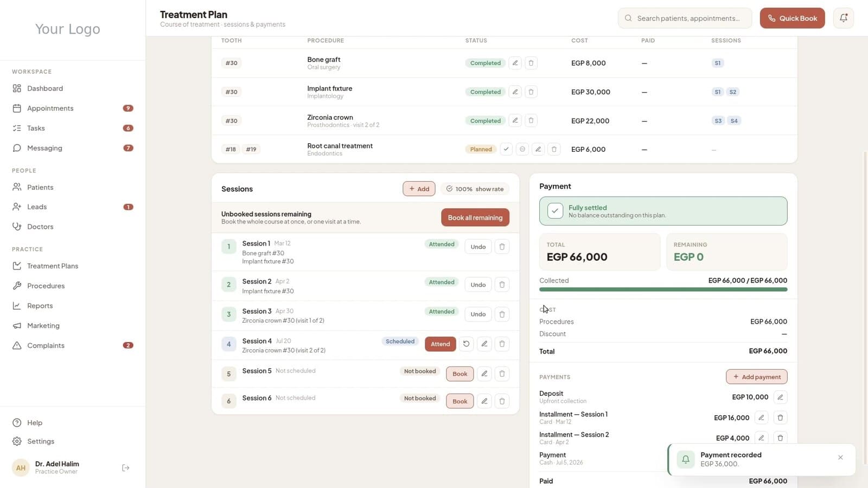868x488 pixels.
Task: Edit the Deposit payment
Action: [x=780, y=397]
